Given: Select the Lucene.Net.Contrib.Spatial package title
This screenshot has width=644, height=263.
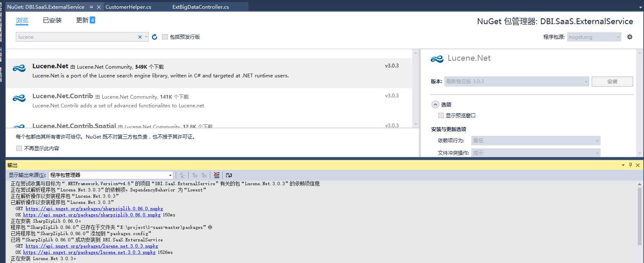Looking at the screenshot, I should [74, 126].
